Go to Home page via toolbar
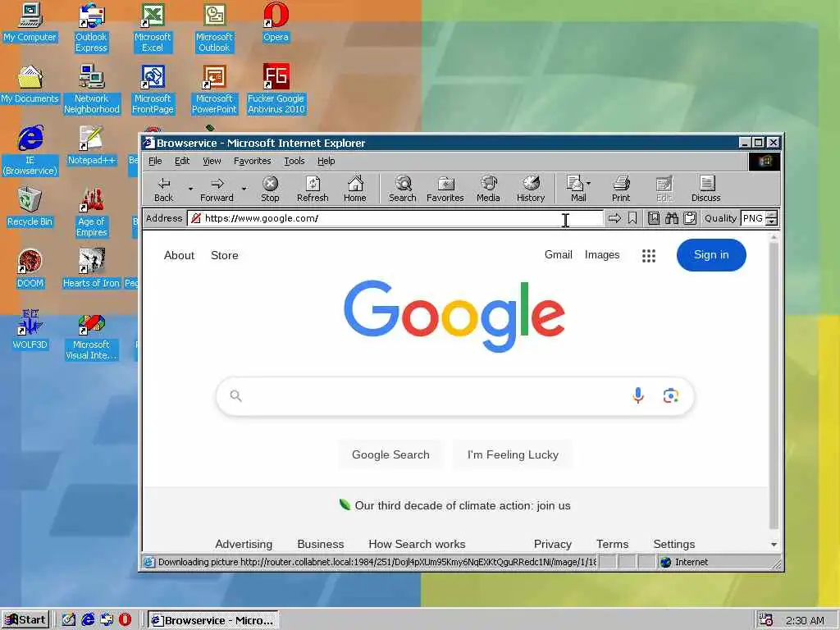 (x=354, y=189)
